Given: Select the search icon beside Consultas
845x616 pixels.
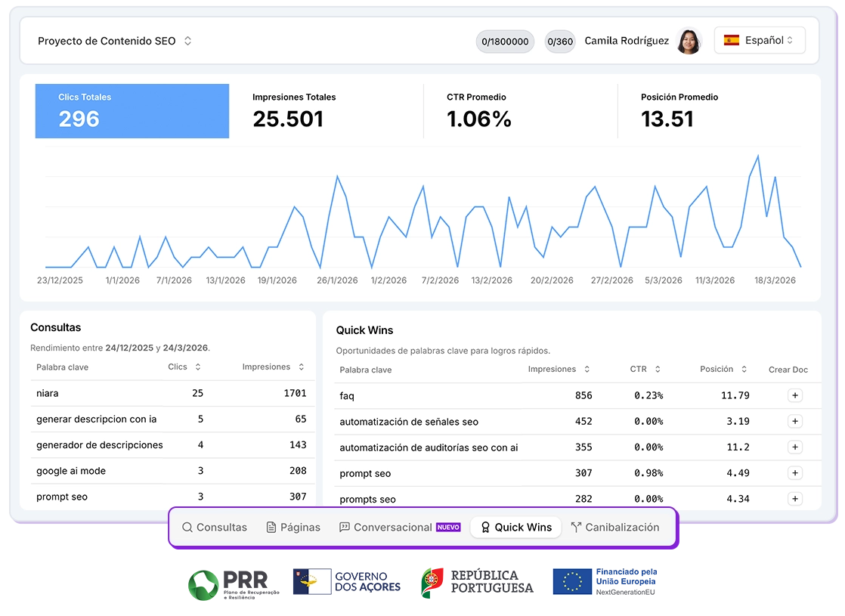Looking at the screenshot, I should click(x=187, y=527).
